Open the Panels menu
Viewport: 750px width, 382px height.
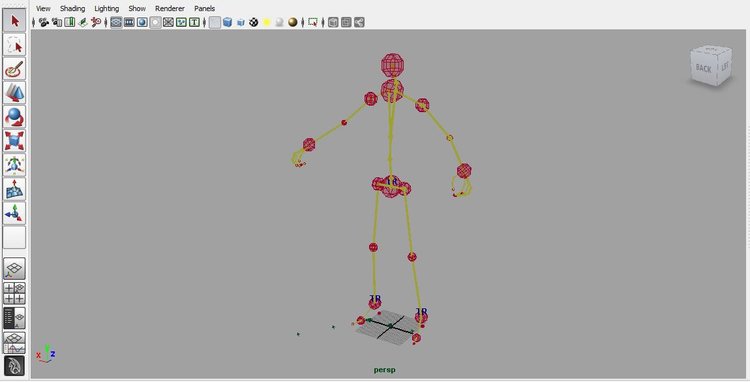click(x=204, y=9)
